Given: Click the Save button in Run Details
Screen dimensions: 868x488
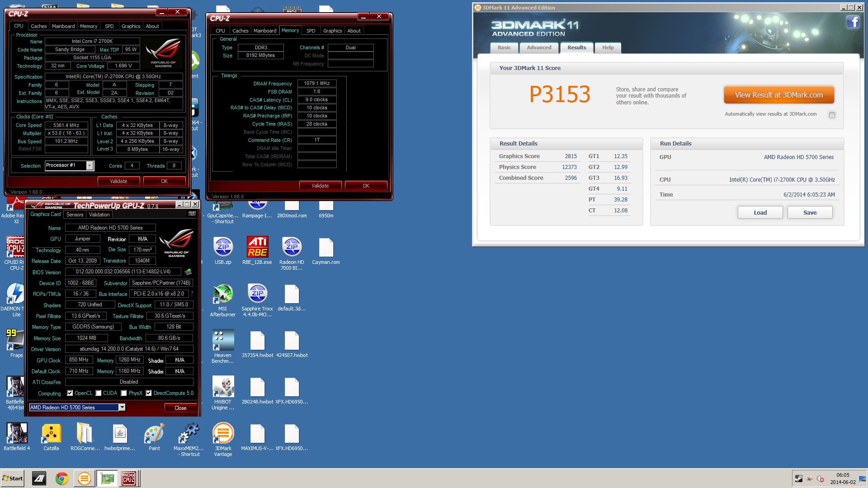Looking at the screenshot, I should [x=810, y=212].
